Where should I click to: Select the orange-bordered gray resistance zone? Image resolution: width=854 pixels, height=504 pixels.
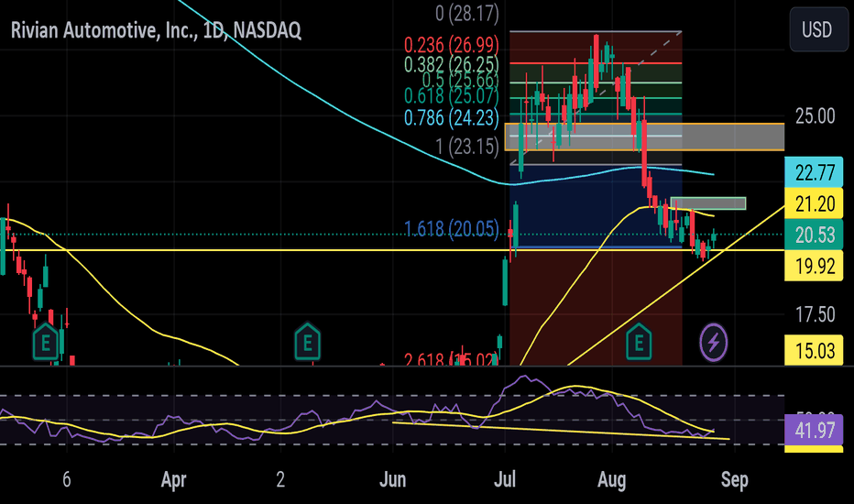click(x=644, y=137)
